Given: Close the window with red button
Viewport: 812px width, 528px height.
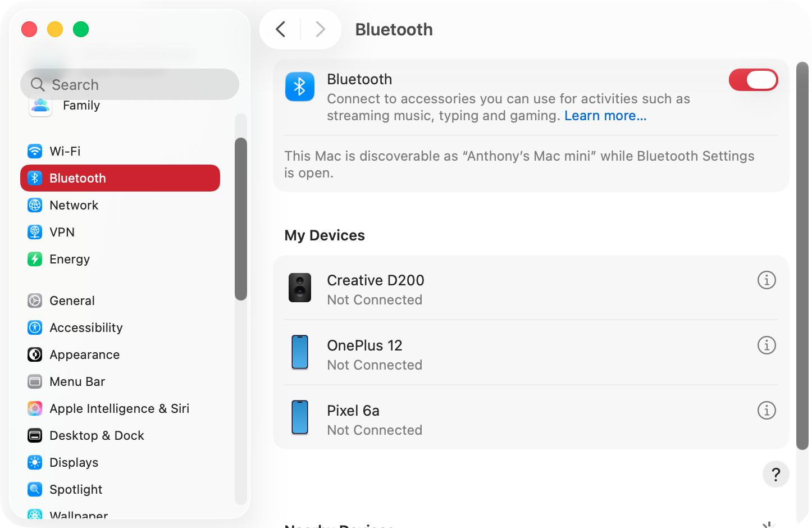Looking at the screenshot, I should pos(29,29).
